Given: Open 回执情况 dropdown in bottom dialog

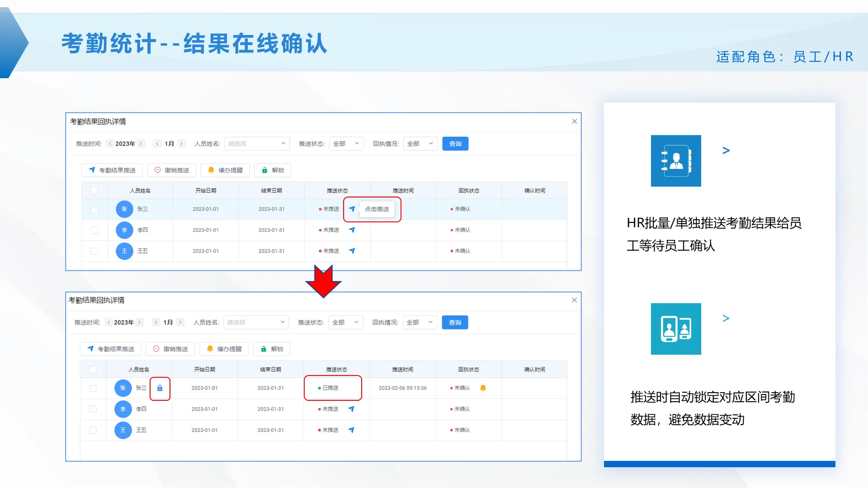Looking at the screenshot, I should coord(420,322).
